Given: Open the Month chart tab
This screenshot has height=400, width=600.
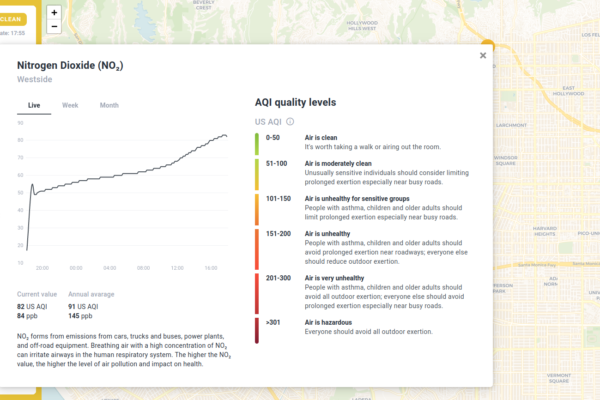Looking at the screenshot, I should click(108, 105).
